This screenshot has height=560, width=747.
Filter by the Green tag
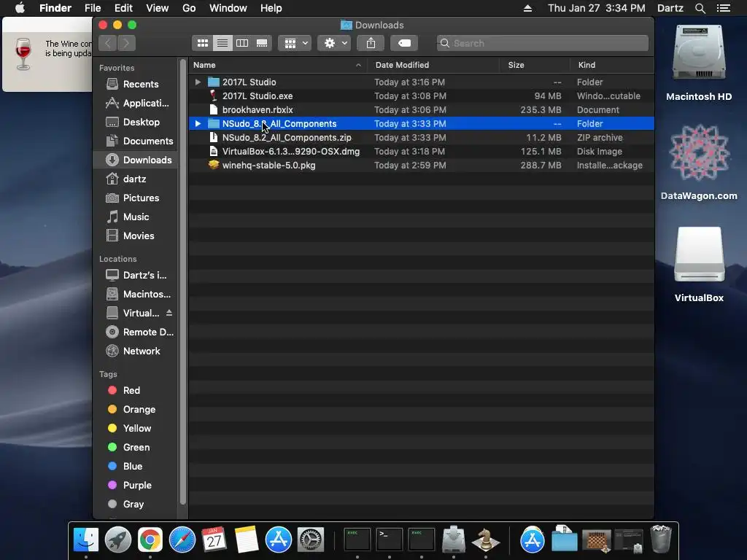click(135, 447)
